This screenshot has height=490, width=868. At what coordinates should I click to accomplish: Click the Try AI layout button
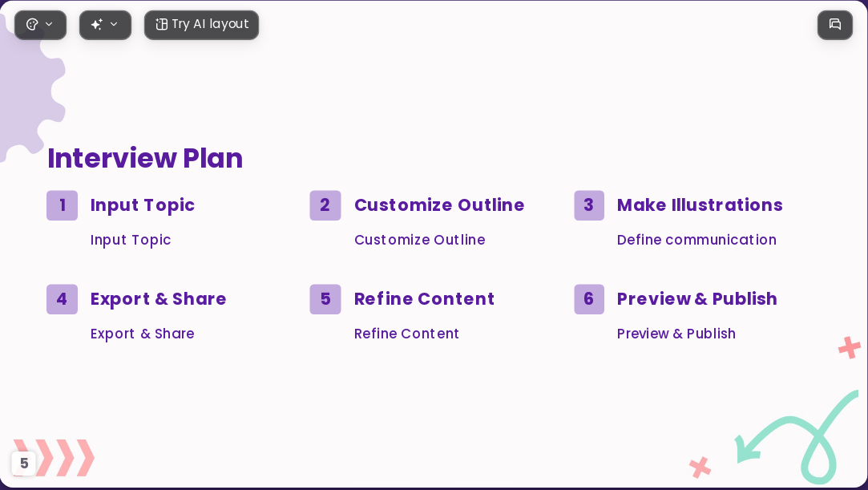pyautogui.click(x=201, y=24)
